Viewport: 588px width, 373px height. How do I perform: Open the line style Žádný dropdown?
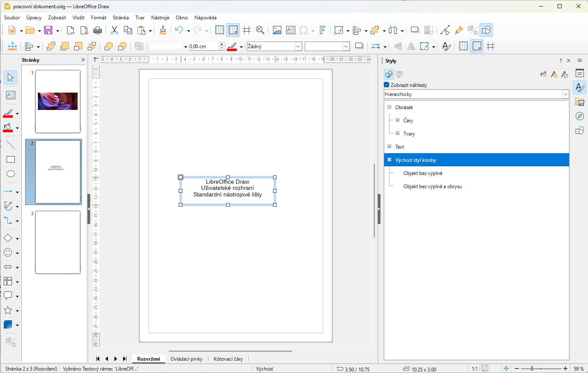pos(298,47)
